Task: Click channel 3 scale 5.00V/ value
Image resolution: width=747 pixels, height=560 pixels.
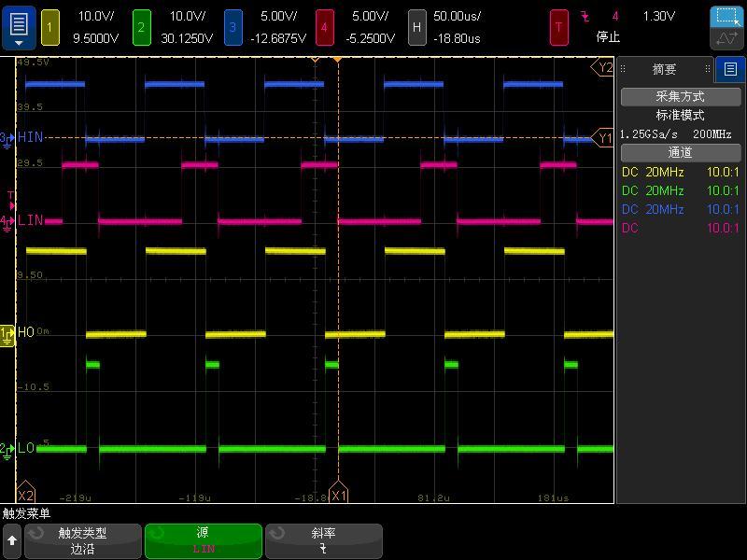Action: pos(278,16)
